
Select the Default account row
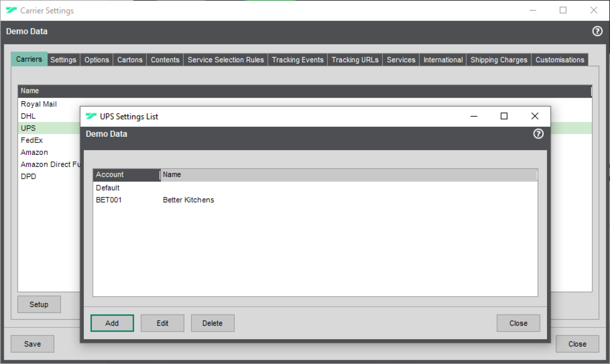(x=315, y=188)
